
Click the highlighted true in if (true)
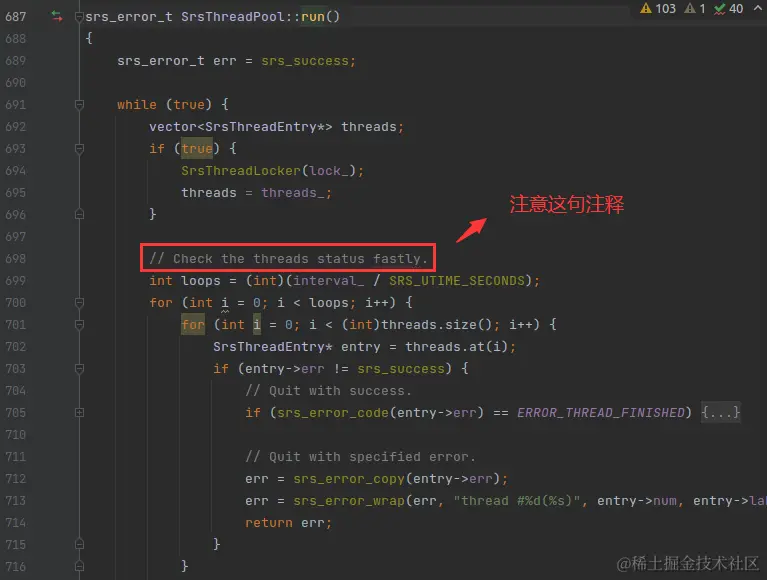coord(197,149)
